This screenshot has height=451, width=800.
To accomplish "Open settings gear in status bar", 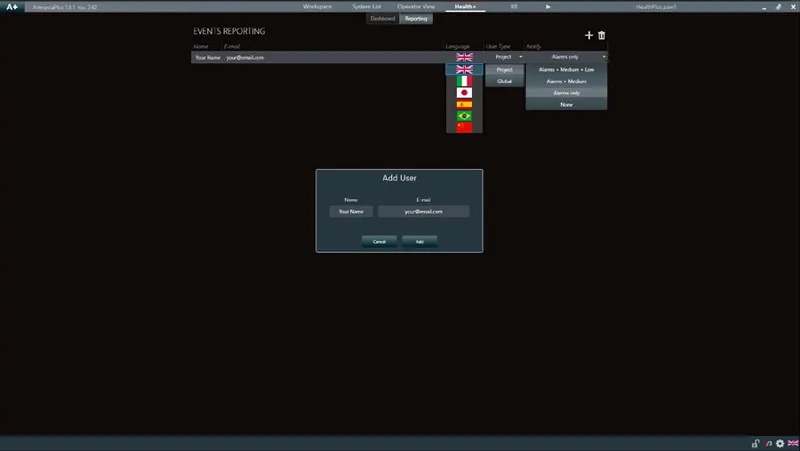I will tap(780, 443).
